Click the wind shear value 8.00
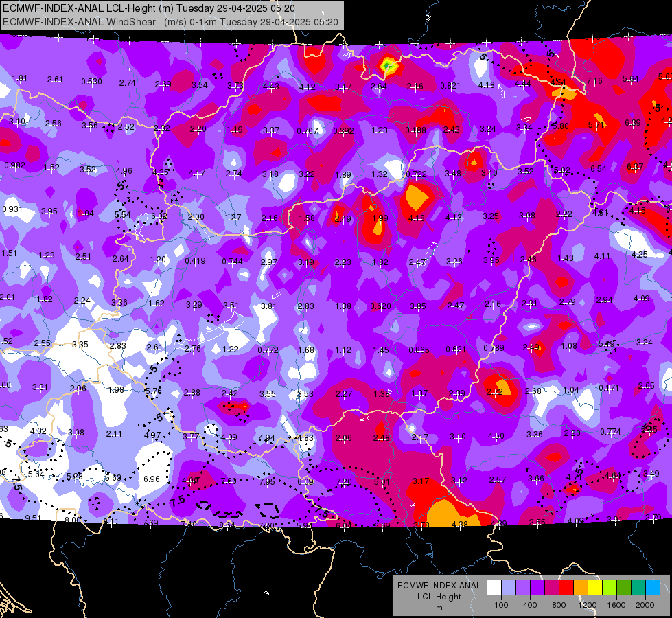Image resolution: width=672 pixels, height=618 pixels. 73,520
